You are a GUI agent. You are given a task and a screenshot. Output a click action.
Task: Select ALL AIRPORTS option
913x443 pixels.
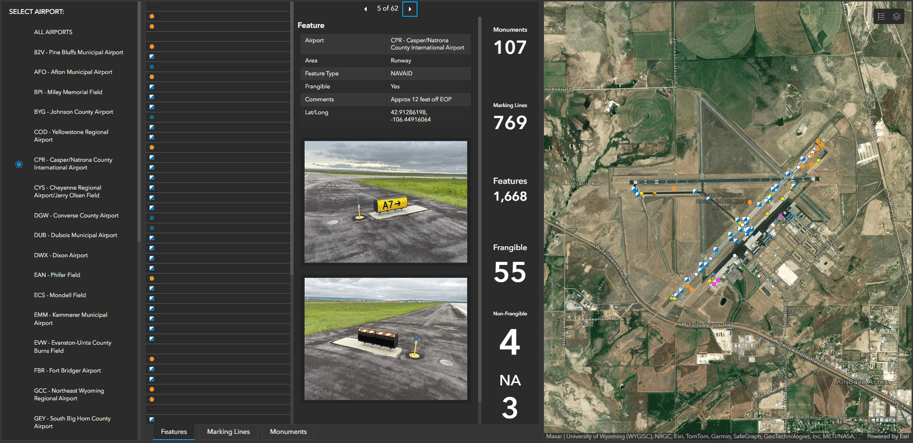coord(53,32)
